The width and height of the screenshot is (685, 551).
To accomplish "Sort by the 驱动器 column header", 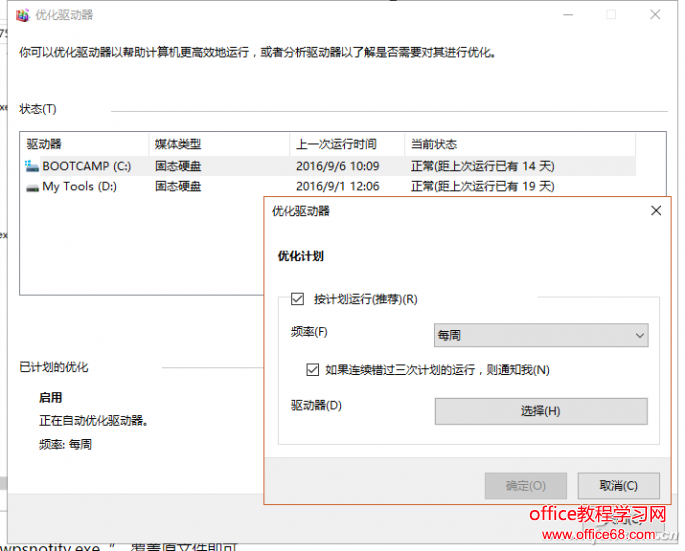I will point(84,144).
